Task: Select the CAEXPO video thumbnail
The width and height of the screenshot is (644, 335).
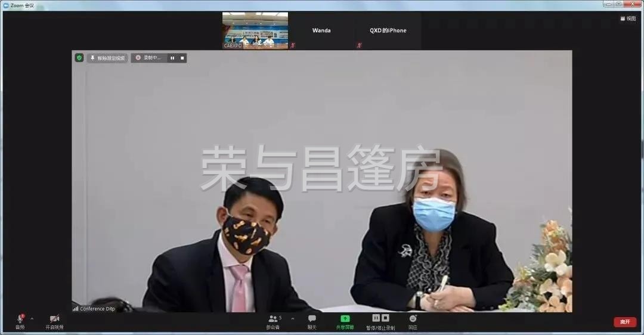Action: point(255,30)
